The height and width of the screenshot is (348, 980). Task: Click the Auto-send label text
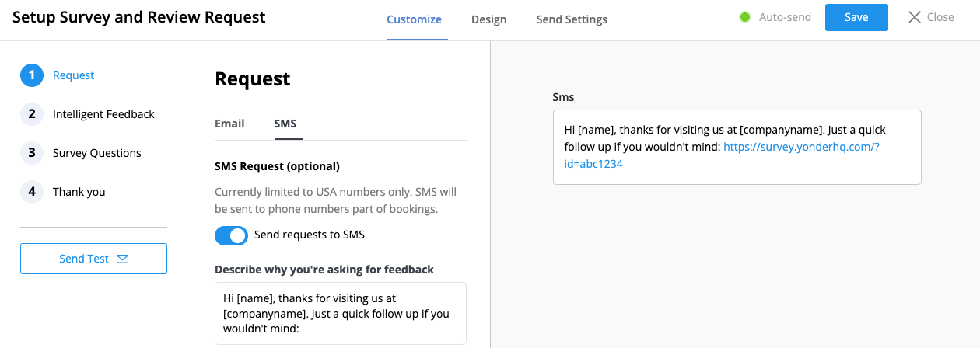[x=785, y=17]
